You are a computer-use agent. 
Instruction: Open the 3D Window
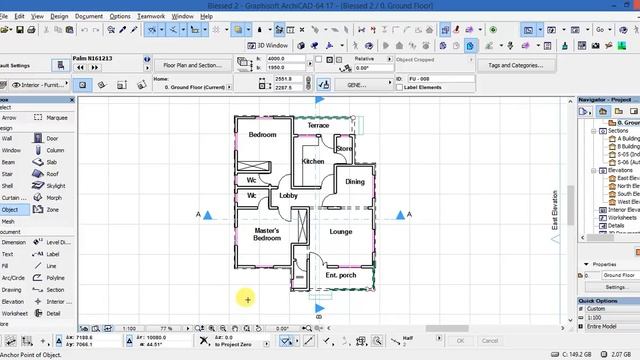(x=268, y=45)
